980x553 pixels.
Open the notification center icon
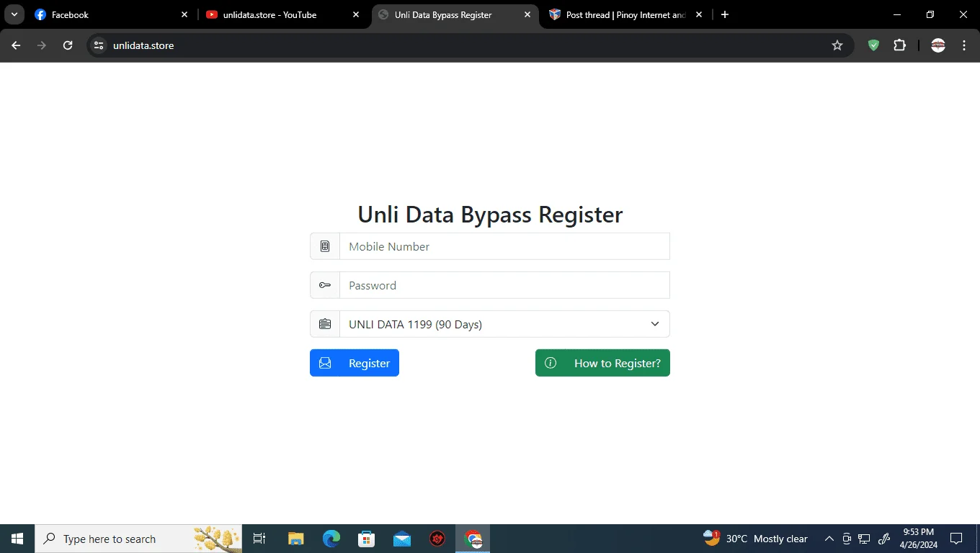point(956,539)
